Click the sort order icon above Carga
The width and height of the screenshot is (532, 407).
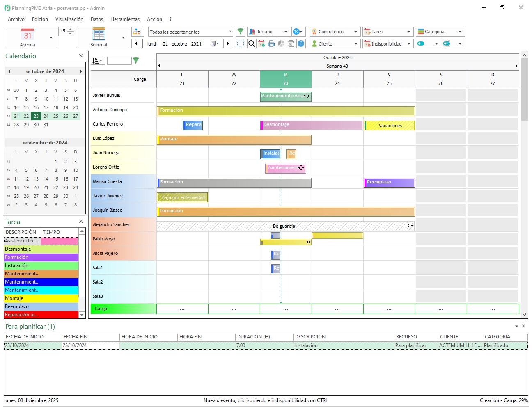[x=98, y=61]
